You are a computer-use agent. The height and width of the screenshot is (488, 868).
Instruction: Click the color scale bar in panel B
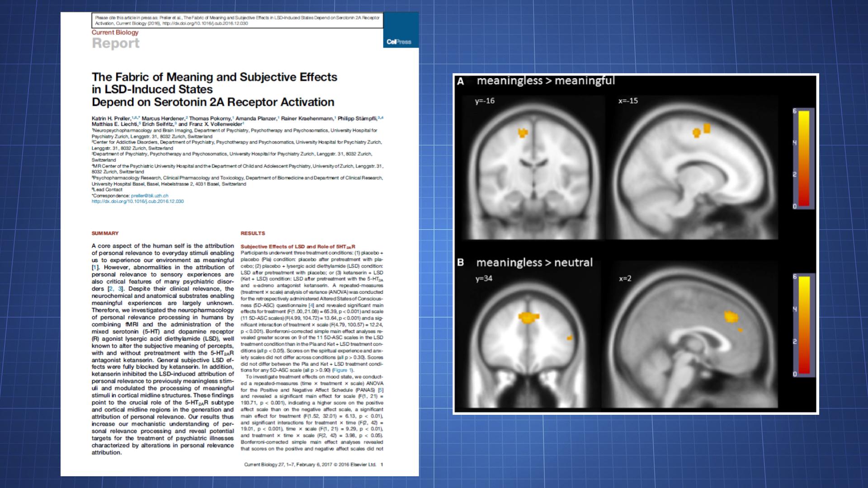(804, 325)
